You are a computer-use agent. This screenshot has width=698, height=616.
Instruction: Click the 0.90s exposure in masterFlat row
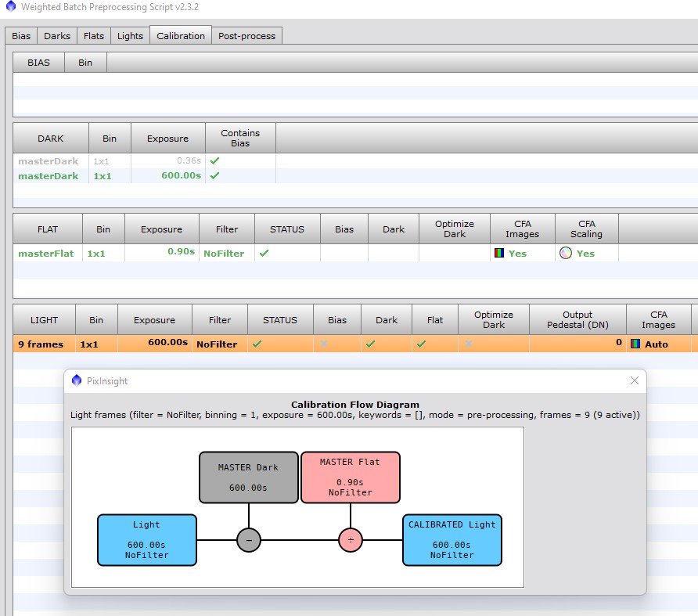point(182,252)
